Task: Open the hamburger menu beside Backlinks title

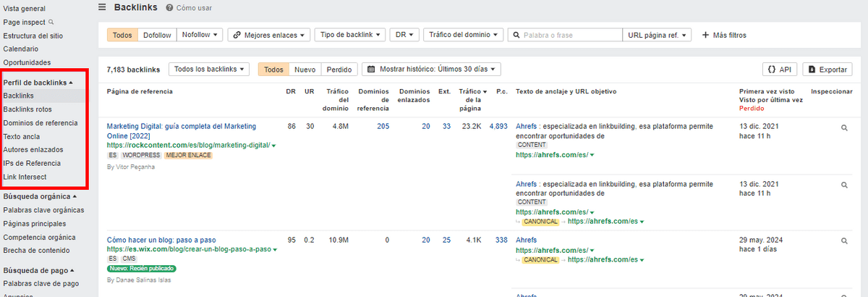Action: [102, 7]
